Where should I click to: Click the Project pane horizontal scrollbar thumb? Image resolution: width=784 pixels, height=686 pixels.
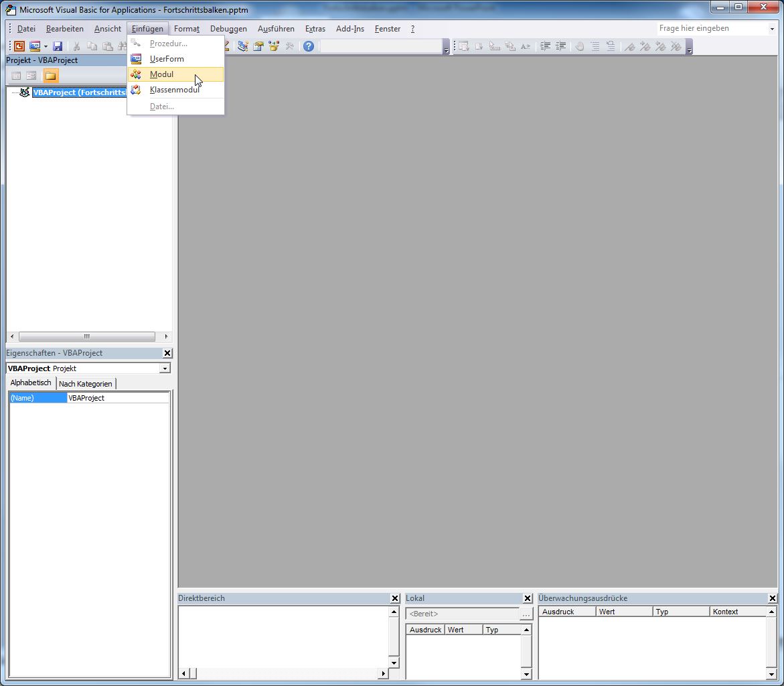pyautogui.click(x=86, y=337)
